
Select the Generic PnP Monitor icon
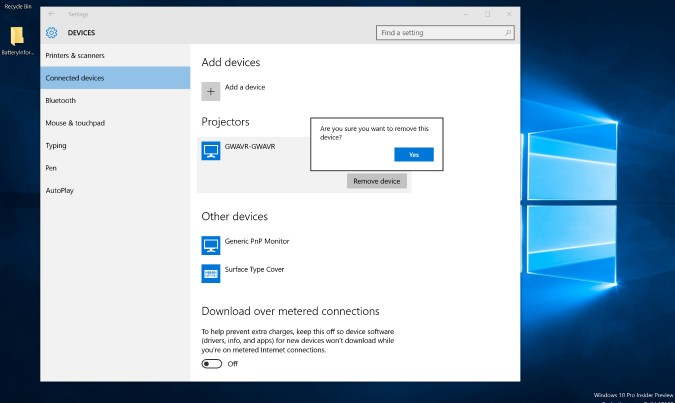pos(211,245)
